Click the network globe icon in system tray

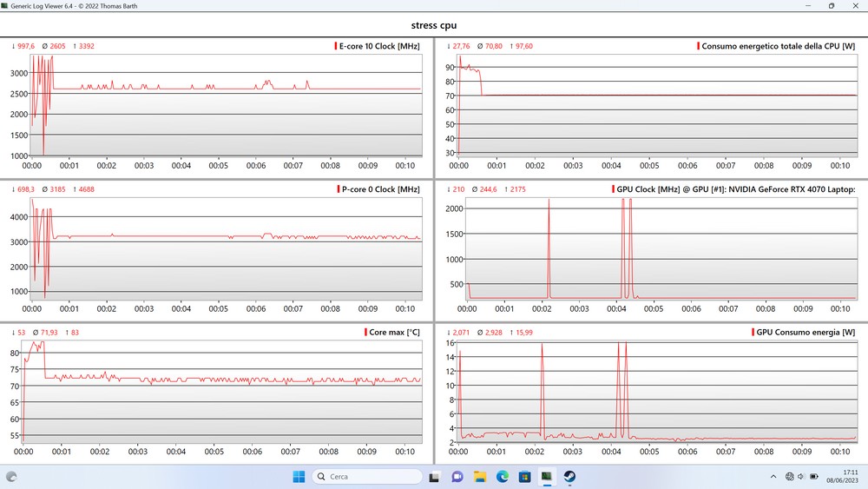[x=788, y=476]
